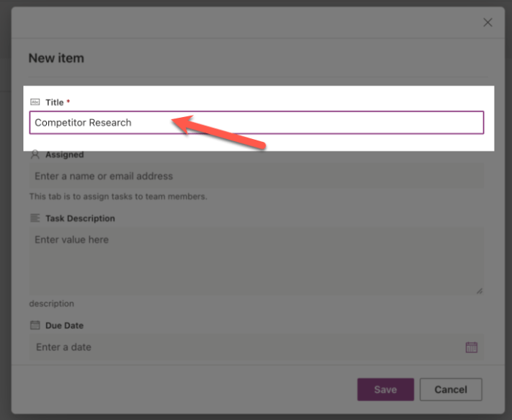Open the date picker calendar icon
Screen dimensions: 512x420
tap(471, 347)
